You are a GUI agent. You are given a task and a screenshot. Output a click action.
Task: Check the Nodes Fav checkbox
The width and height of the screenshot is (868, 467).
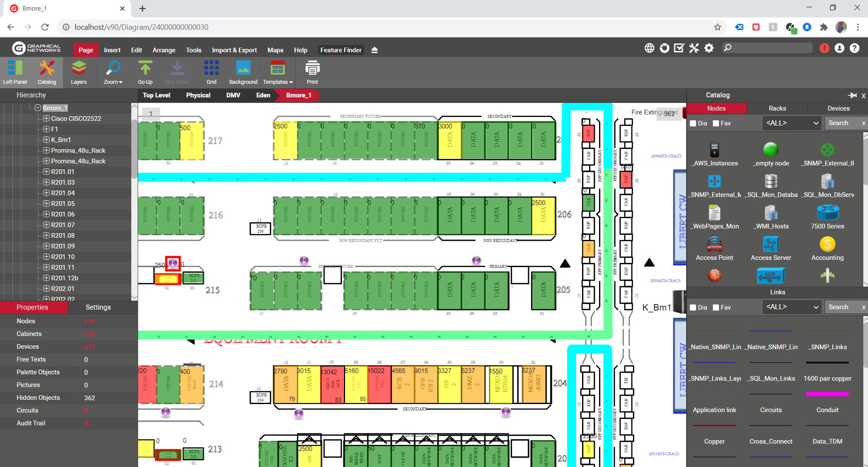tap(716, 123)
